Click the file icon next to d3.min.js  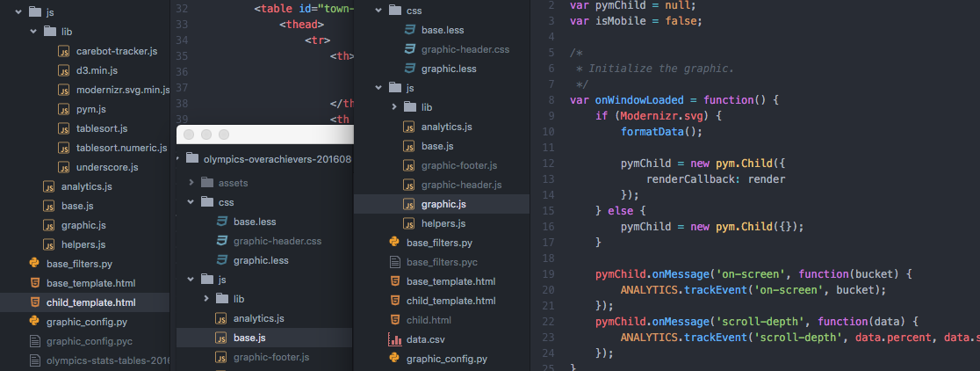pos(63,70)
